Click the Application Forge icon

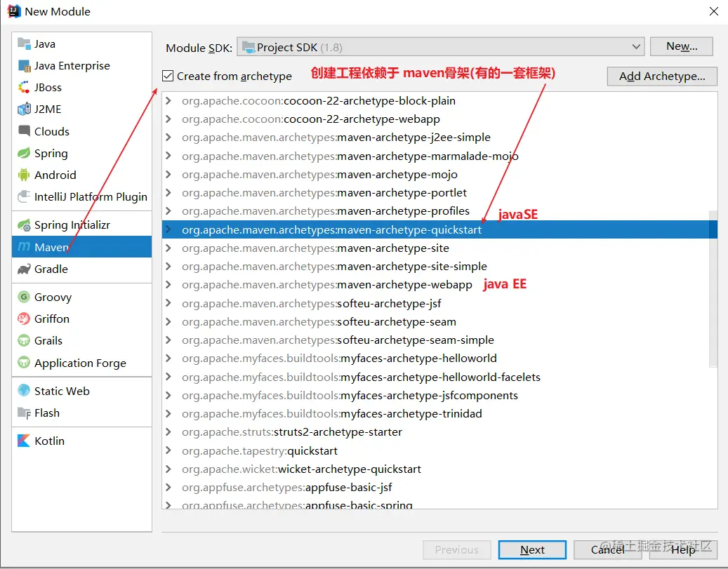coord(24,363)
